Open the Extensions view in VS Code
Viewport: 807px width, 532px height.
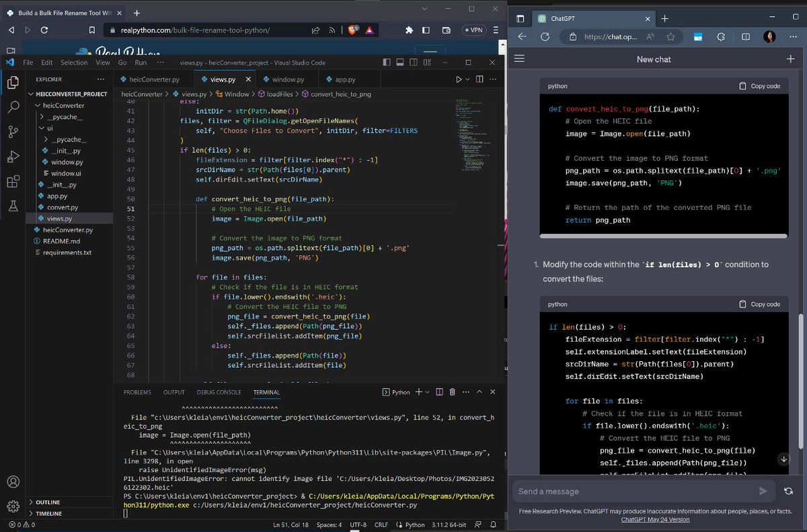pyautogui.click(x=12, y=182)
